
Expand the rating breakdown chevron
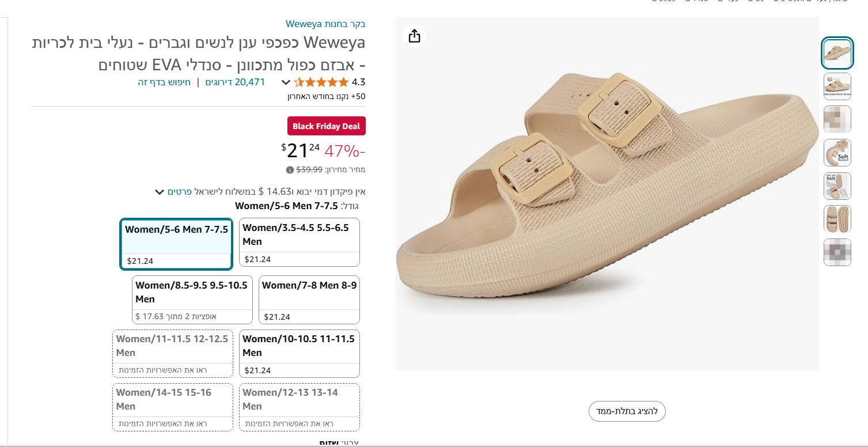point(285,82)
